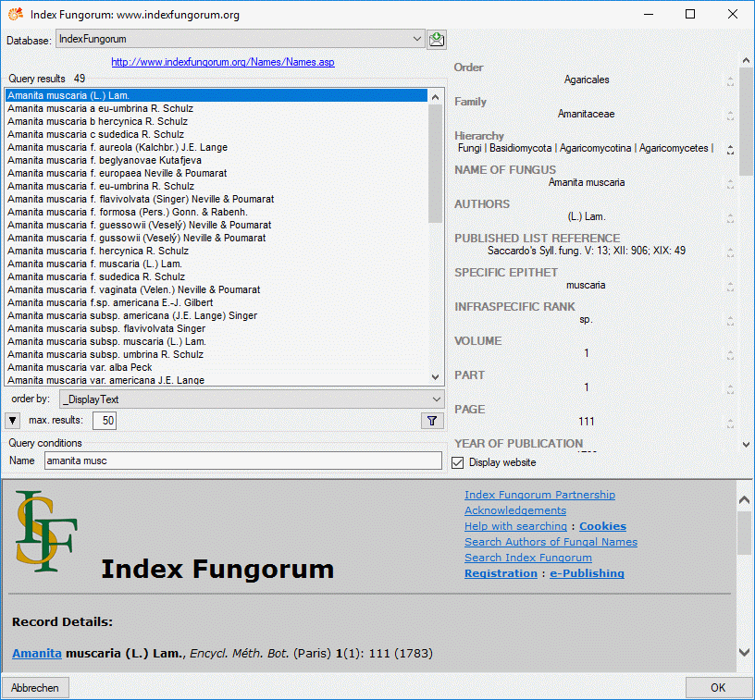Image resolution: width=755 pixels, height=700 pixels.
Task: Click the Name query input field
Action: pyautogui.click(x=243, y=461)
